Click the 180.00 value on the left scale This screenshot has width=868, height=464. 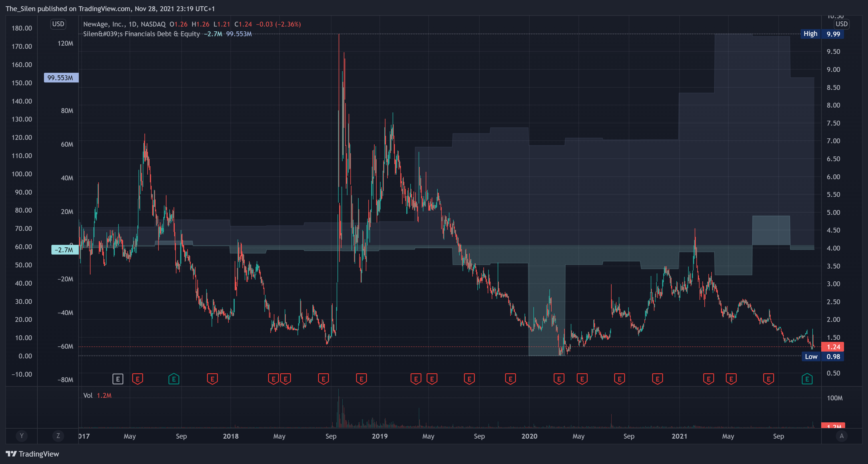click(22, 28)
